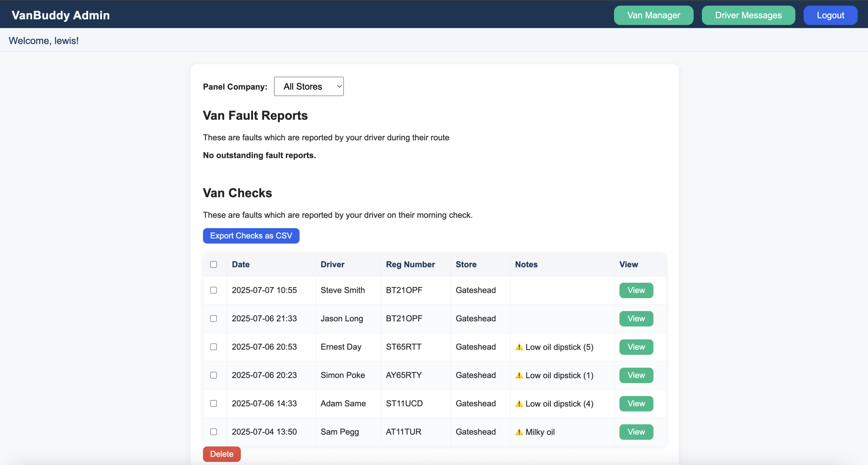Tick the checkbox next to Simon Poke
This screenshot has height=465, width=868.
point(213,375)
